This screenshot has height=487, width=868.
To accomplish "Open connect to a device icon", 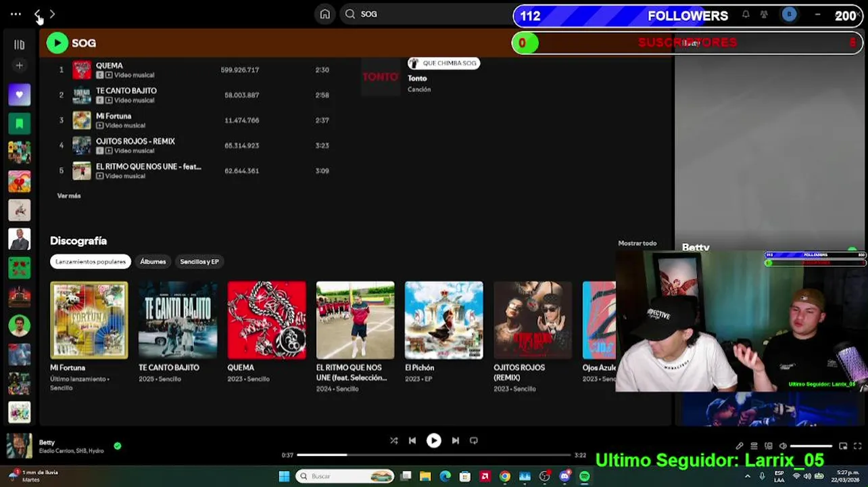I will click(x=769, y=446).
